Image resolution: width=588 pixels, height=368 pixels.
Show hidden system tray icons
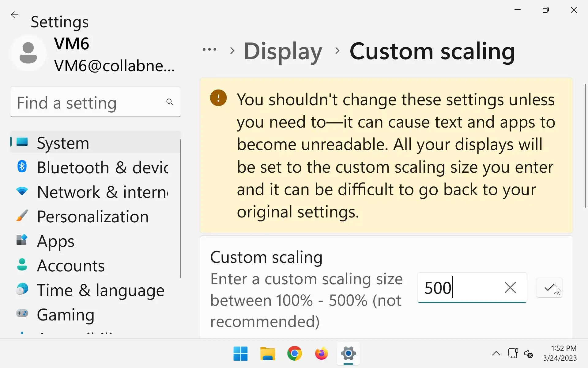496,354
